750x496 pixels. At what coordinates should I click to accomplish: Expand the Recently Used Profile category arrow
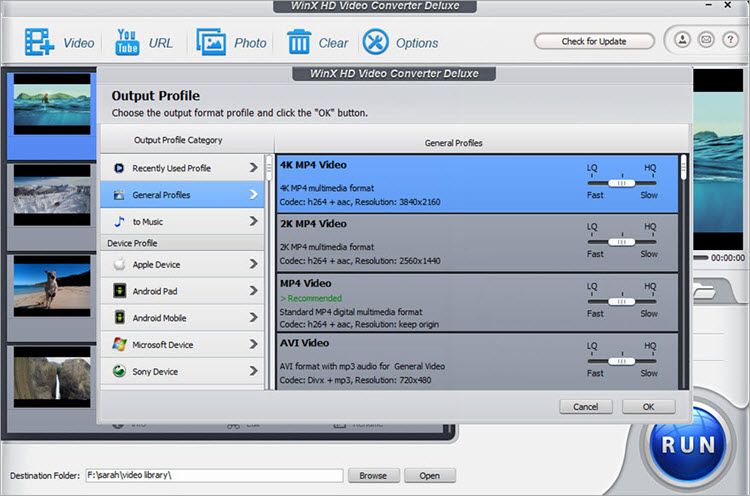(x=254, y=167)
